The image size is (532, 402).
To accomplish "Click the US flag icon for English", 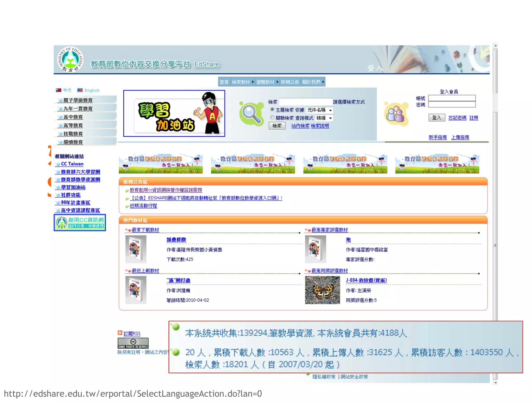I will pyautogui.click(x=80, y=90).
